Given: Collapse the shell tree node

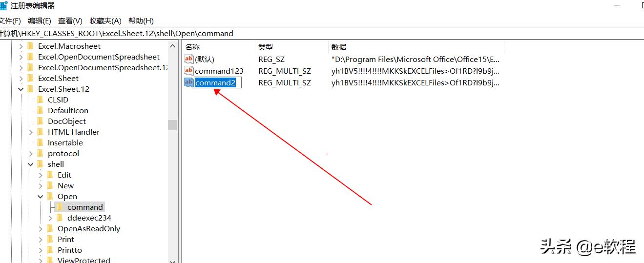Looking at the screenshot, I should pos(31,164).
